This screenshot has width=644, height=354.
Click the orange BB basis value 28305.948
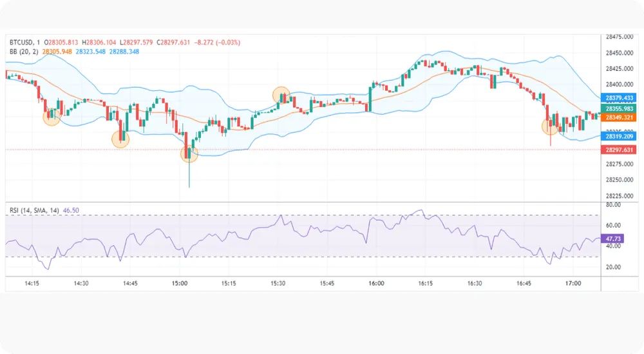[57, 52]
